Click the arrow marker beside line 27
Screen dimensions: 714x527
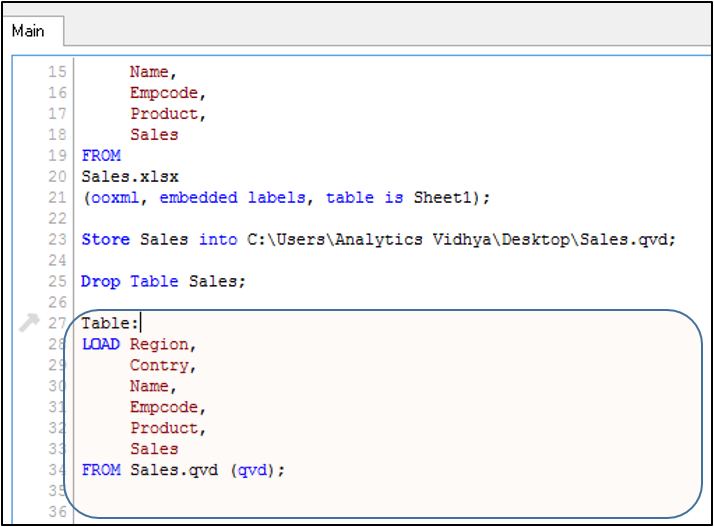coord(29,322)
